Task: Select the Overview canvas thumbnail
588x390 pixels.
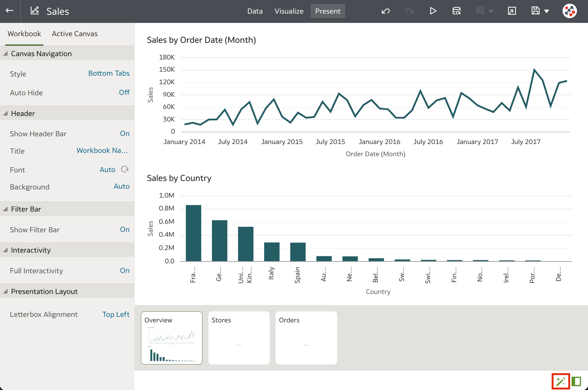Action: click(x=172, y=338)
